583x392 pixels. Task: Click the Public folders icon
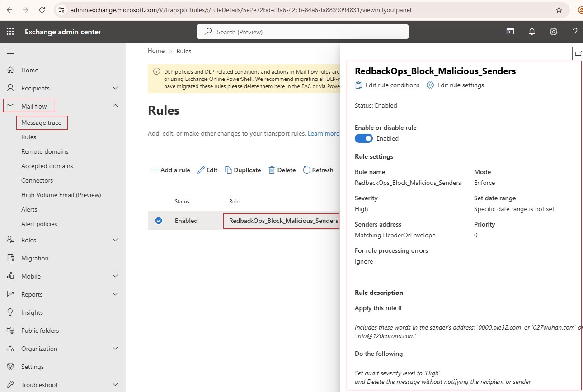10,331
